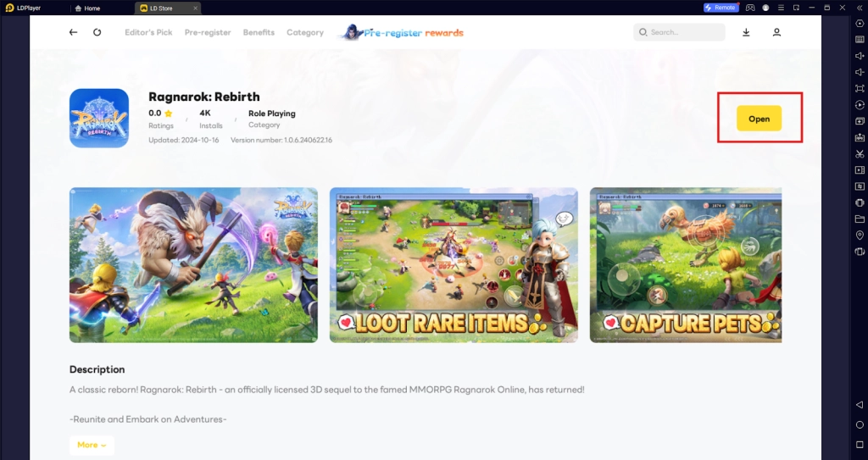868x460 pixels.
Task: Open keyboard mapping icon in sidebar
Action: [x=860, y=39]
